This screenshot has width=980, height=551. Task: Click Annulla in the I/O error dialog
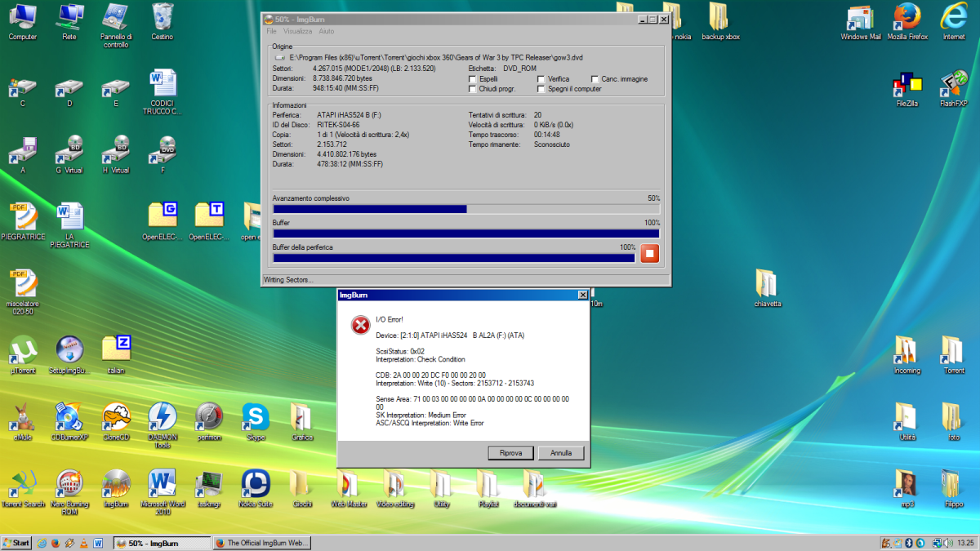561,452
